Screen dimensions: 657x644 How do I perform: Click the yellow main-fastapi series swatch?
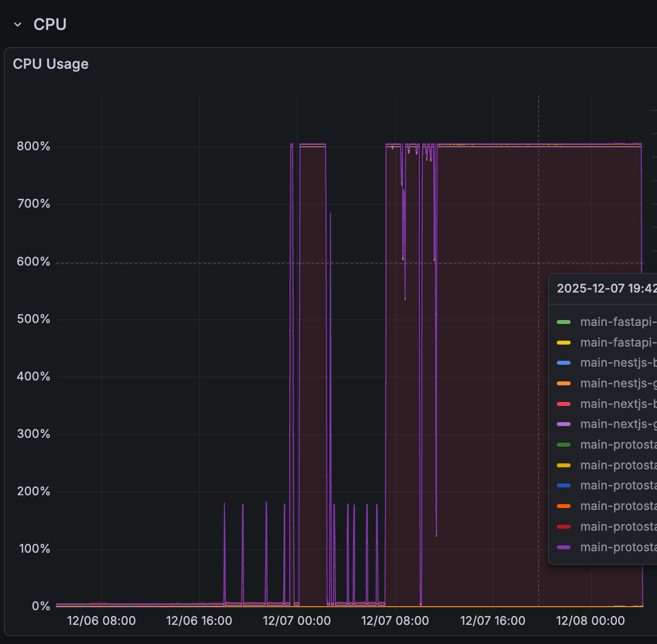564,343
